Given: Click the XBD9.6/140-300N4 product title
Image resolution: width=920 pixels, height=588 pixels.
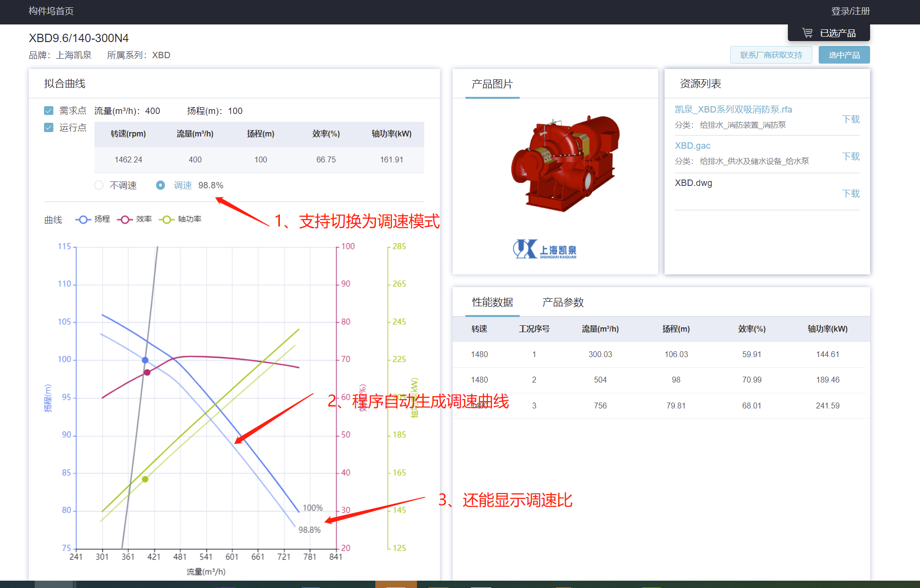Looking at the screenshot, I should coord(79,38).
